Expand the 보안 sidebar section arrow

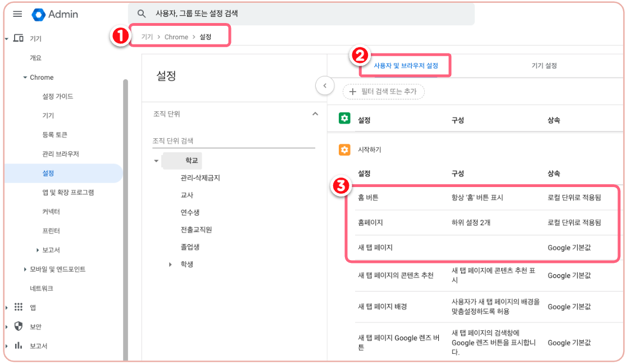pos(7,327)
